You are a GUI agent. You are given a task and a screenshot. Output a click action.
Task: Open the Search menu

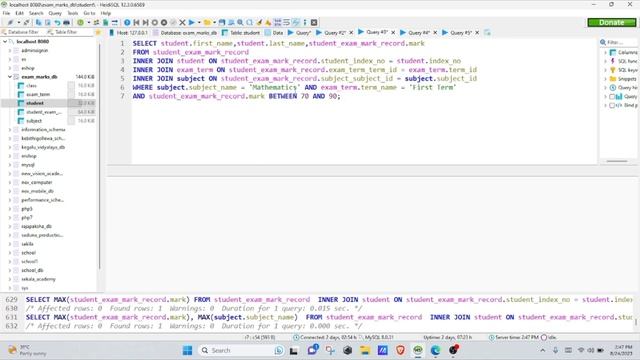click(36, 13)
